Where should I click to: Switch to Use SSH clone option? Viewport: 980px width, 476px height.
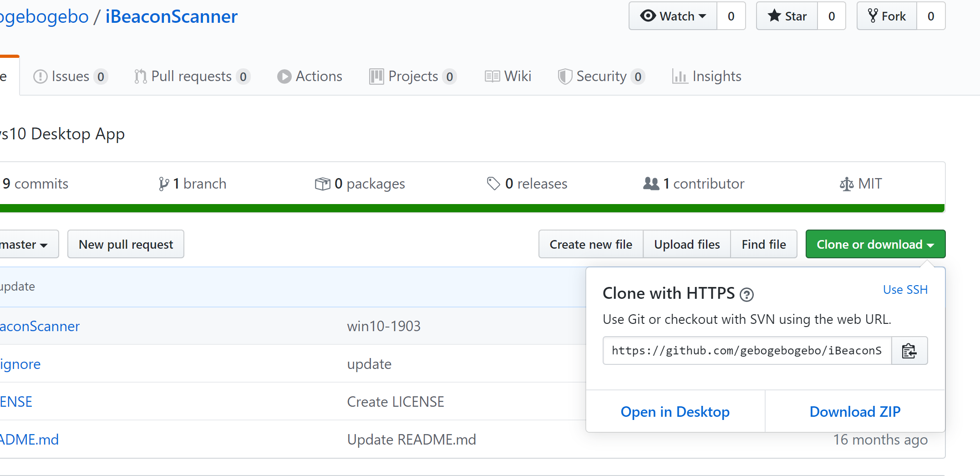click(x=905, y=290)
